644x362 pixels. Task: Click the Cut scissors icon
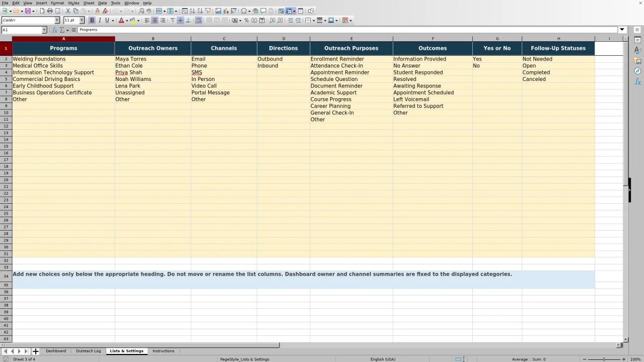(x=68, y=11)
